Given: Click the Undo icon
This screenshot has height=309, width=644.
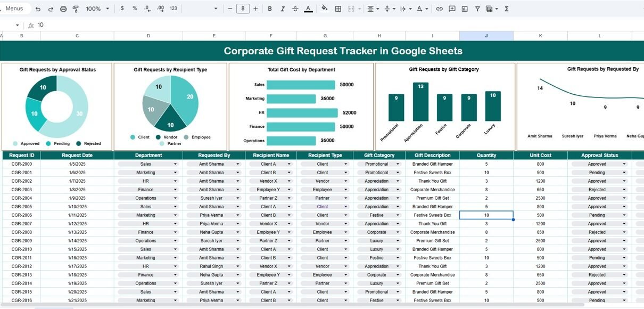Looking at the screenshot, I should pyautogui.click(x=38, y=9).
